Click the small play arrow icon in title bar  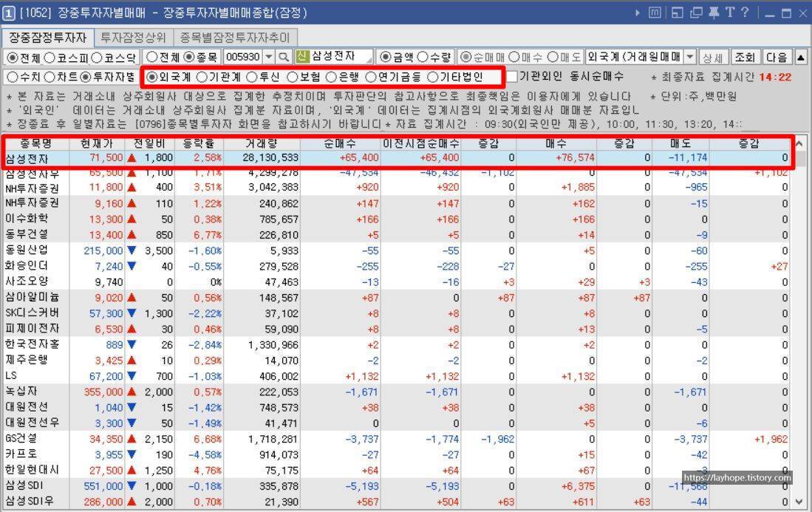pyautogui.click(x=637, y=13)
